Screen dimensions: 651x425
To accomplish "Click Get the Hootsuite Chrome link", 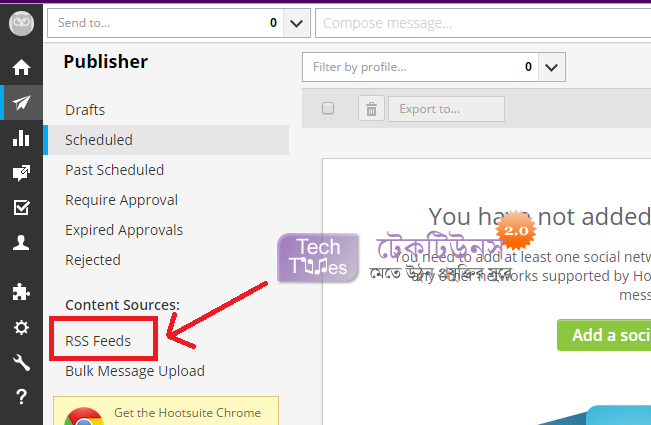I will 188,413.
